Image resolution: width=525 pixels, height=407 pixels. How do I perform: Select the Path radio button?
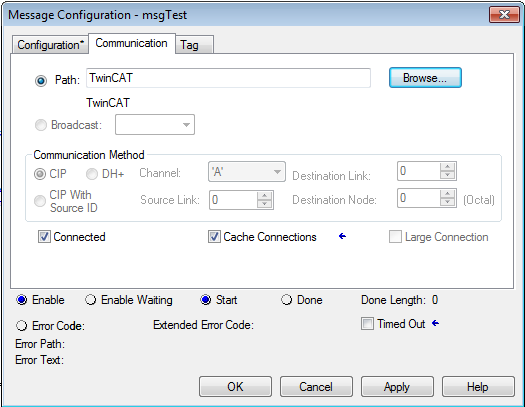[x=41, y=81]
